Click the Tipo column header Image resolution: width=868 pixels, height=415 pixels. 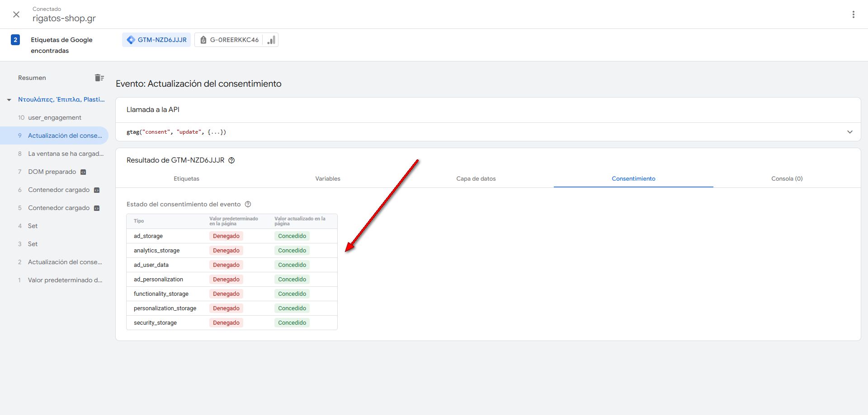139,221
